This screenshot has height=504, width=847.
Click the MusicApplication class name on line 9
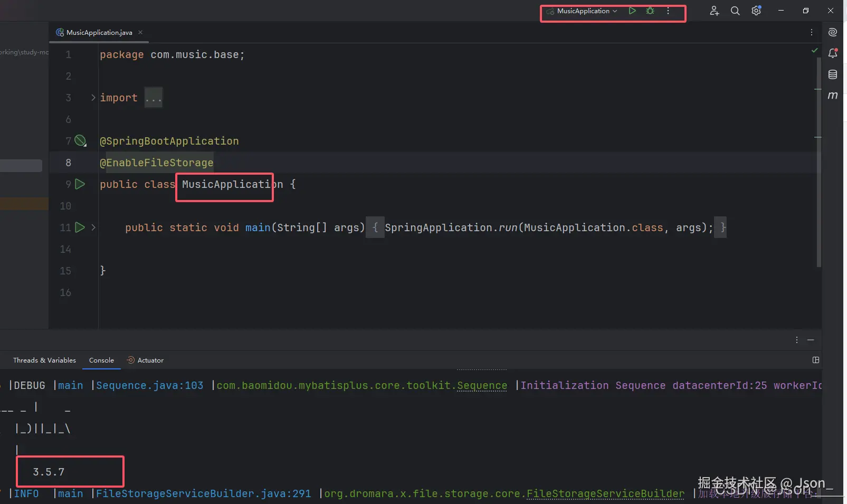point(233,184)
